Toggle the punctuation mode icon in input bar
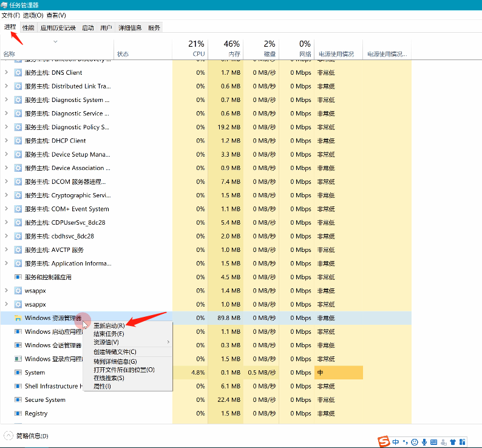This screenshot has width=482, height=448. (405, 442)
